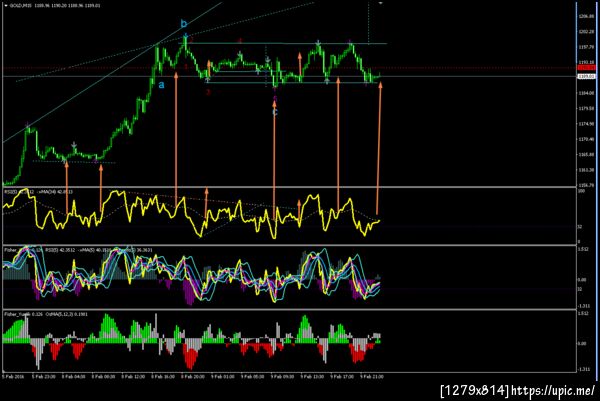This screenshot has height=401, width=600.
Task: Click the "9 Feb 09:00" time axis label
Action: pyautogui.click(x=282, y=377)
